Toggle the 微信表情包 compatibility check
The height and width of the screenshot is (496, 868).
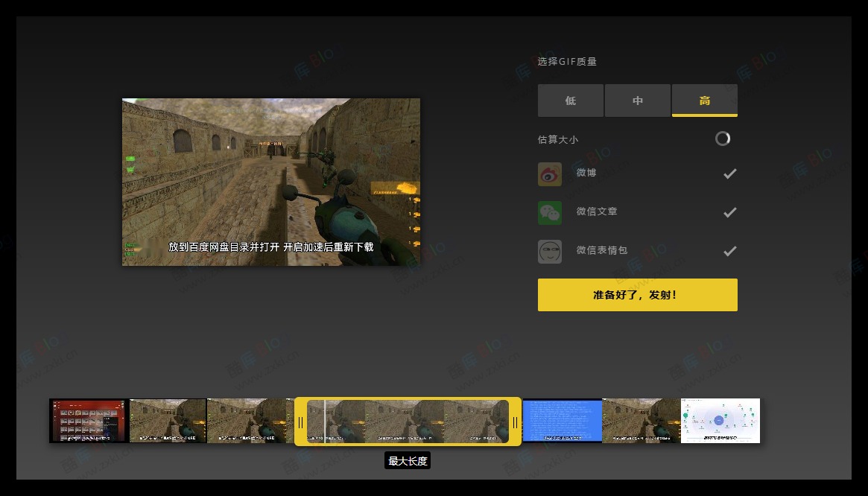pyautogui.click(x=729, y=250)
